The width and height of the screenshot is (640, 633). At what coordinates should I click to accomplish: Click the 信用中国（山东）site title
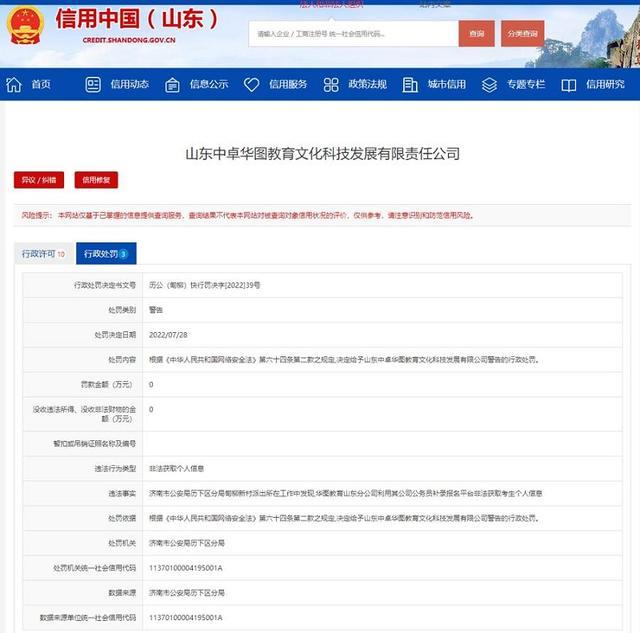click(x=138, y=19)
